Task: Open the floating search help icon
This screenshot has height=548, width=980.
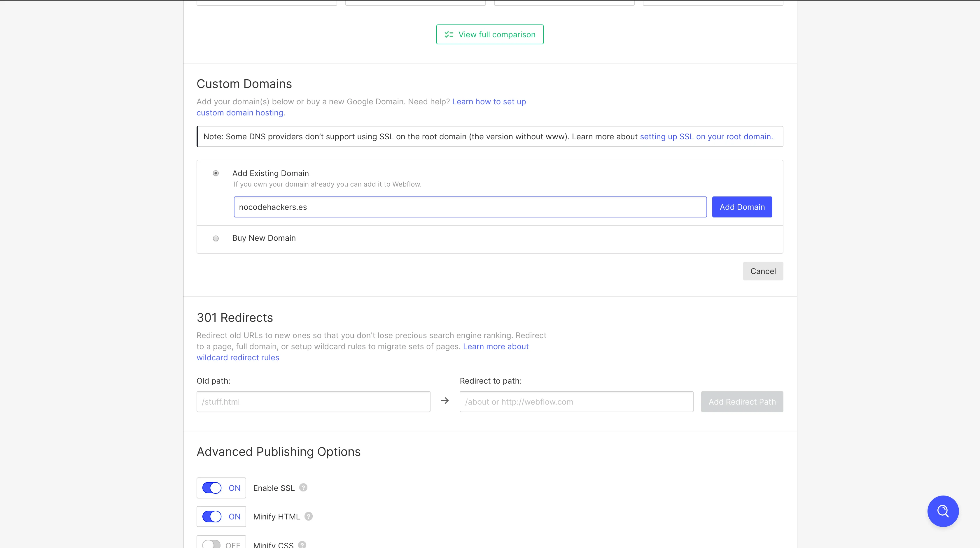Action: point(943,511)
